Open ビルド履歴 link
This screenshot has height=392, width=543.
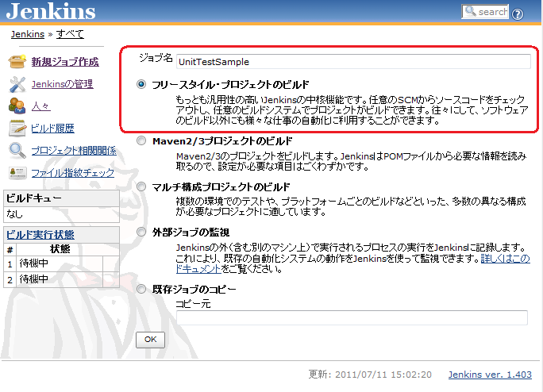[x=52, y=129]
